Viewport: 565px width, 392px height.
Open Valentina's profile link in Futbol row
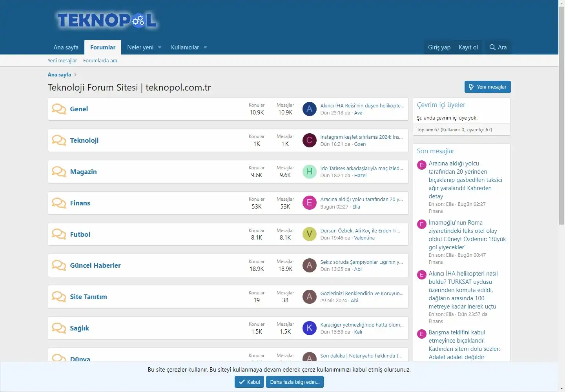[365, 238]
